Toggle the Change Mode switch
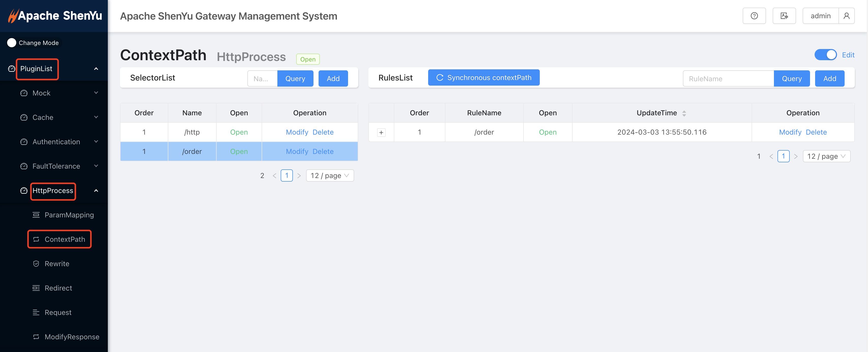868x352 pixels. (12, 43)
